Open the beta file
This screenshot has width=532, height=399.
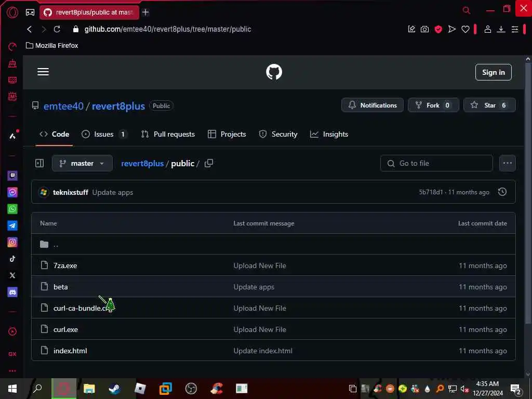click(x=60, y=287)
